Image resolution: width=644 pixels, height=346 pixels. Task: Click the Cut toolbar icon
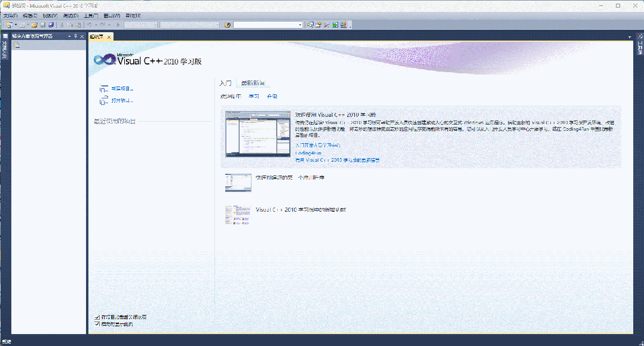[x=62, y=25]
